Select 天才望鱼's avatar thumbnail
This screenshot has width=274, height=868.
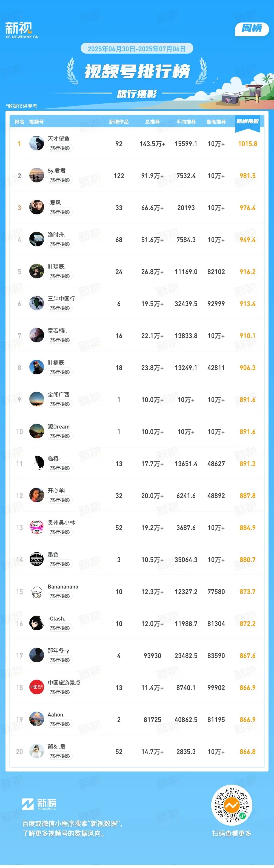(36, 144)
